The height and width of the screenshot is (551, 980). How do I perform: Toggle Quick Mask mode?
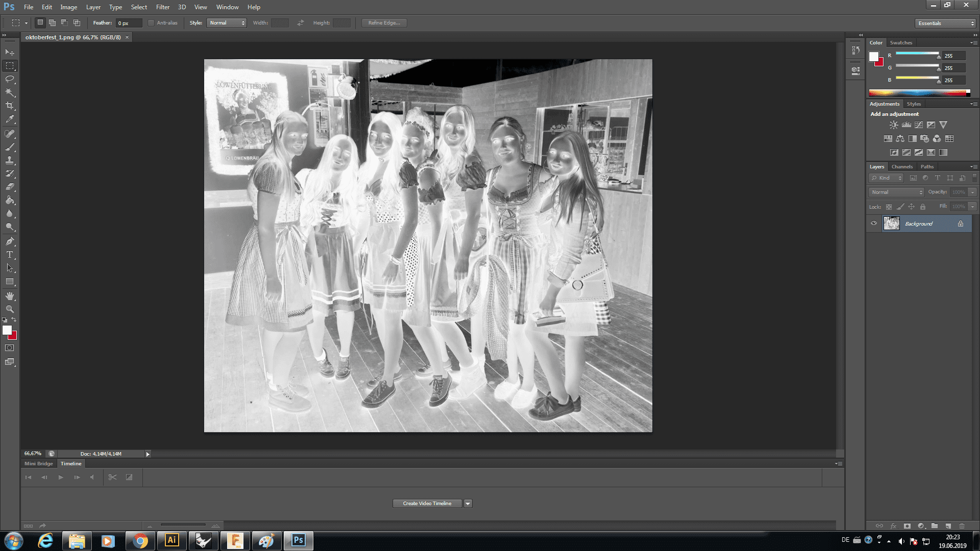pos(10,348)
